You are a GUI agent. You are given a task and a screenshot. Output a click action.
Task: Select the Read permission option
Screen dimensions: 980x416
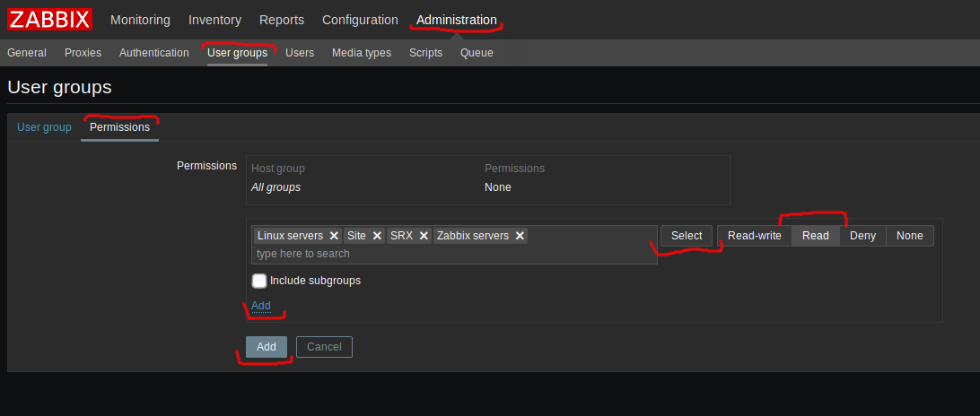[x=815, y=236]
